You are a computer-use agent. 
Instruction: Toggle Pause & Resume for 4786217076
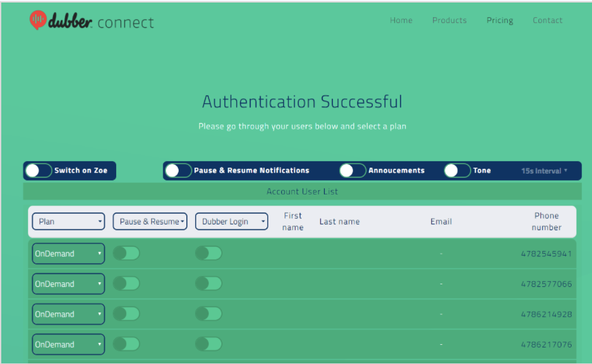(126, 344)
